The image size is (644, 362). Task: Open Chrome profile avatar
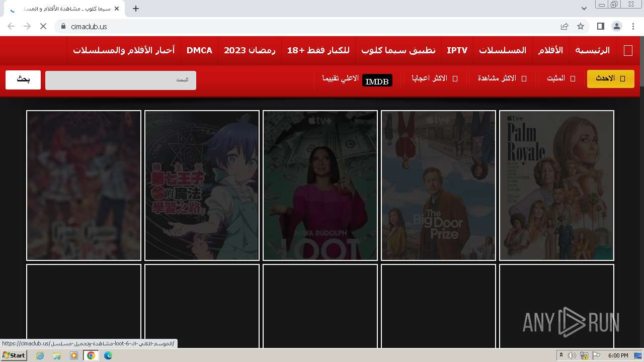click(617, 26)
